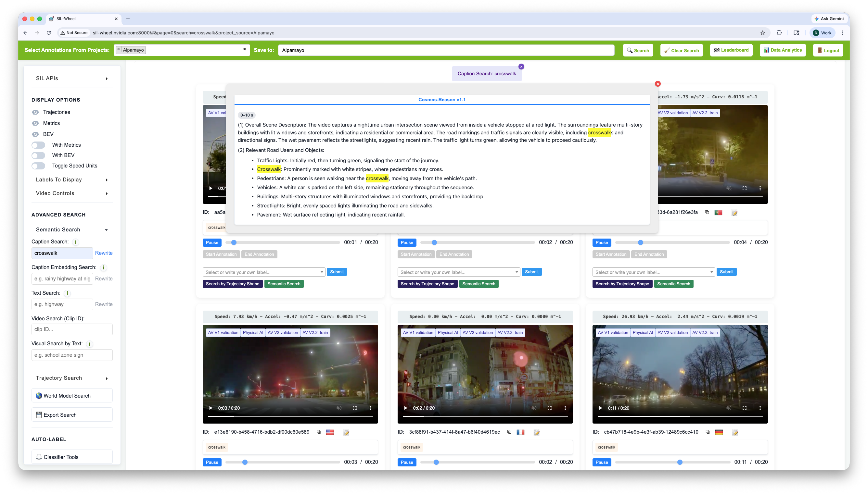Open the Leaderboard page
This screenshot has height=494, width=868.
click(731, 50)
